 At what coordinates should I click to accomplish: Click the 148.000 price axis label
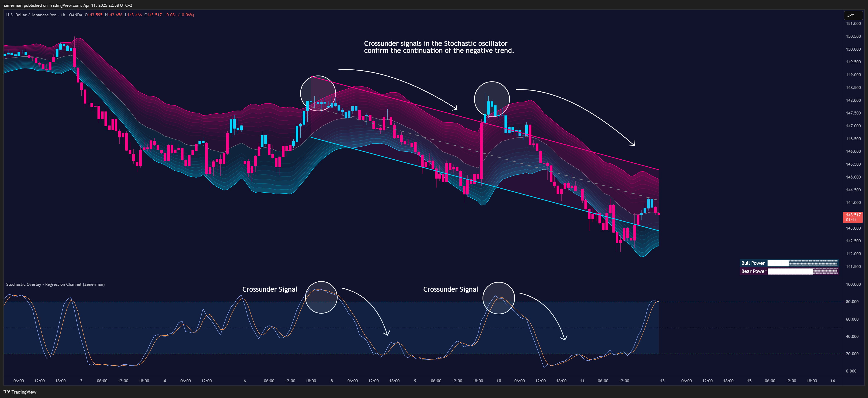pos(853,100)
